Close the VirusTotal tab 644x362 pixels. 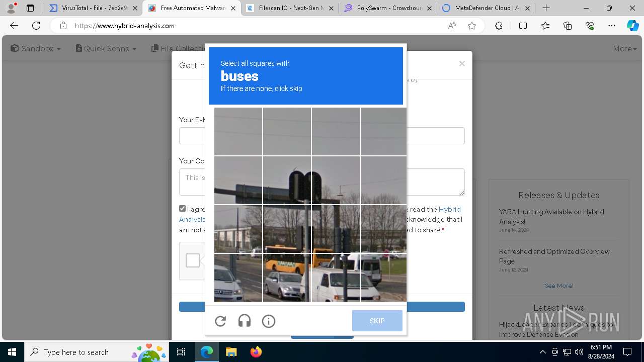135,8
